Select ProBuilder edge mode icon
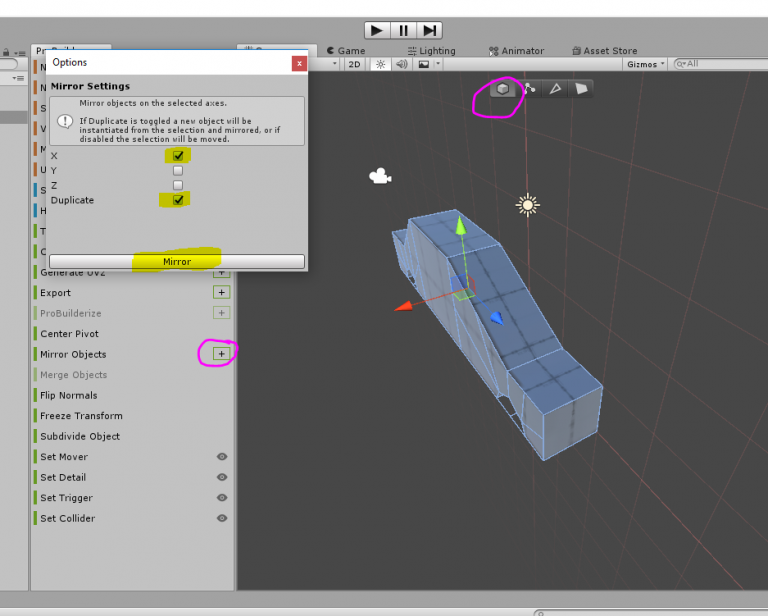Image resolution: width=768 pixels, height=616 pixels. point(555,89)
